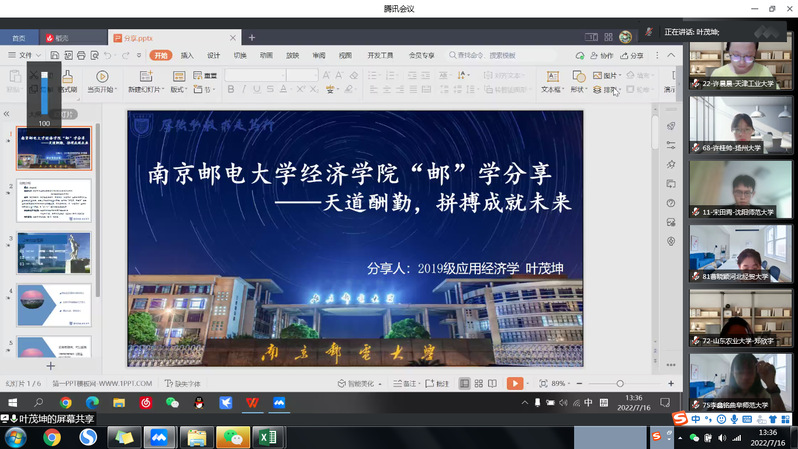Viewport: 798px width, 449px height.
Task: Click the save icon in quick access toolbar
Action: coord(53,55)
